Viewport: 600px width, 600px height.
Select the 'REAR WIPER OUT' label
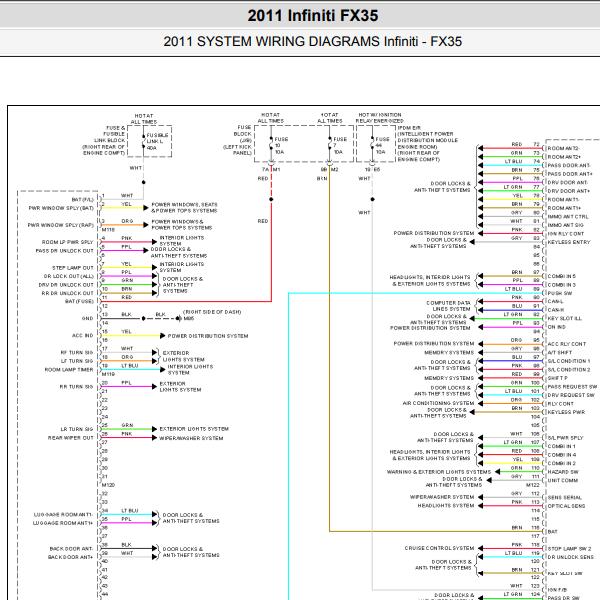71,437
